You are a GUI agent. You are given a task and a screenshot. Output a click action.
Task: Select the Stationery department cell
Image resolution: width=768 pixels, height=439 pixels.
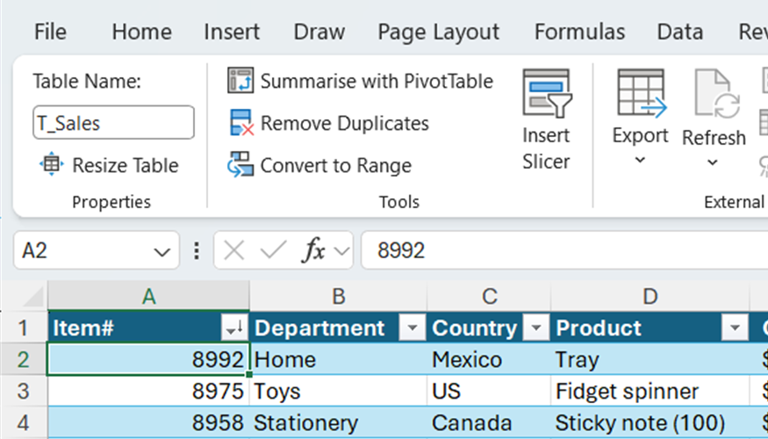pos(338,423)
